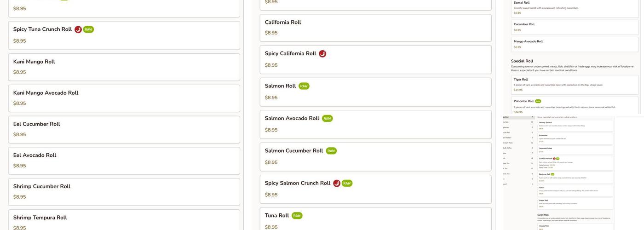
Task: Click the RAW badge next to Tuna Roll
Action: point(297,216)
